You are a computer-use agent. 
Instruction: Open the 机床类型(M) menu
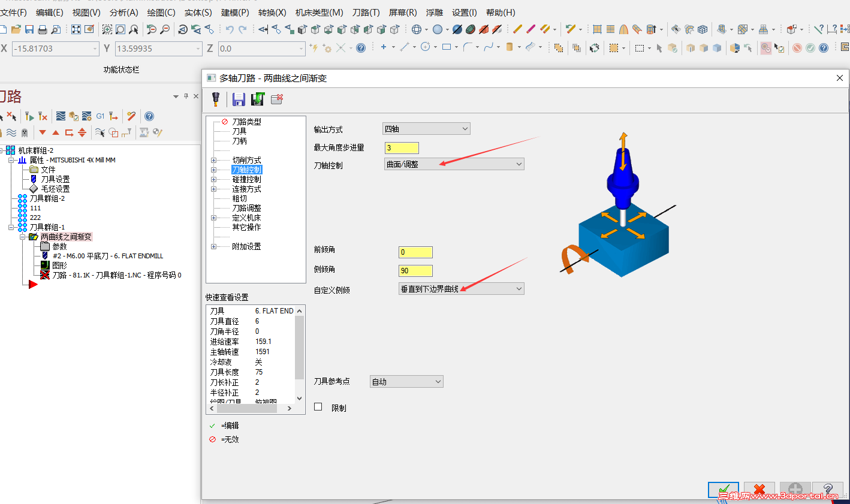(319, 12)
